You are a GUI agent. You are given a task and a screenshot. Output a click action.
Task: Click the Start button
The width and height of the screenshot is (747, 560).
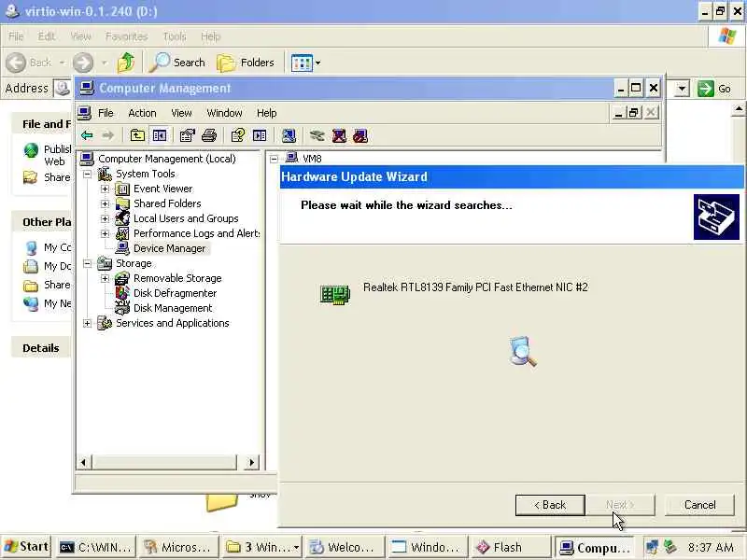click(27, 547)
